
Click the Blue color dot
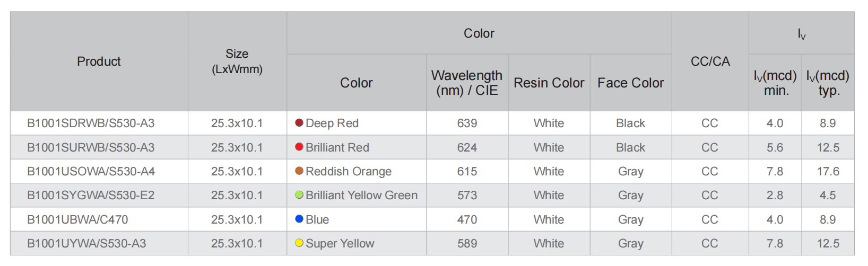pyautogui.click(x=299, y=219)
